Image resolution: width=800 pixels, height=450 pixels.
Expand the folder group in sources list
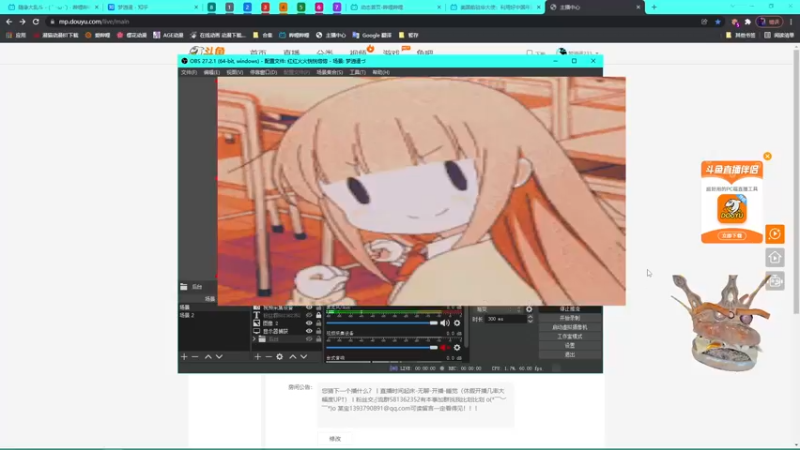[255, 339]
